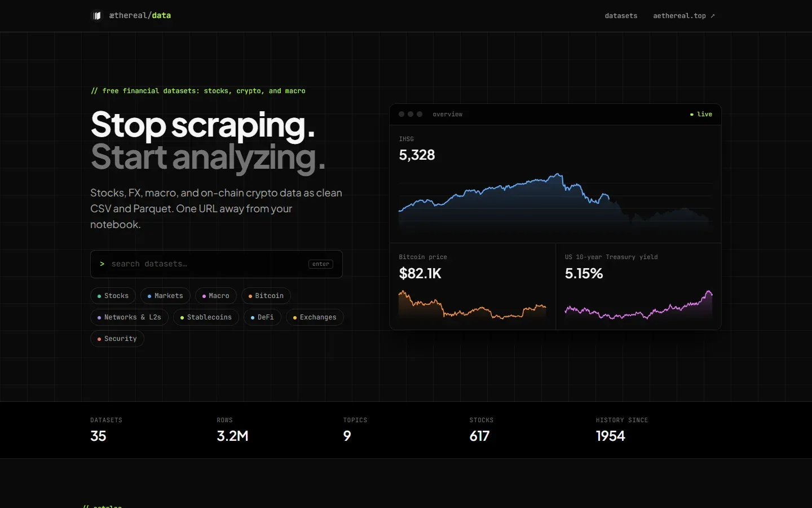The width and height of the screenshot is (812, 508).
Task: Click the Bitcoin price orange chart
Action: point(473,305)
